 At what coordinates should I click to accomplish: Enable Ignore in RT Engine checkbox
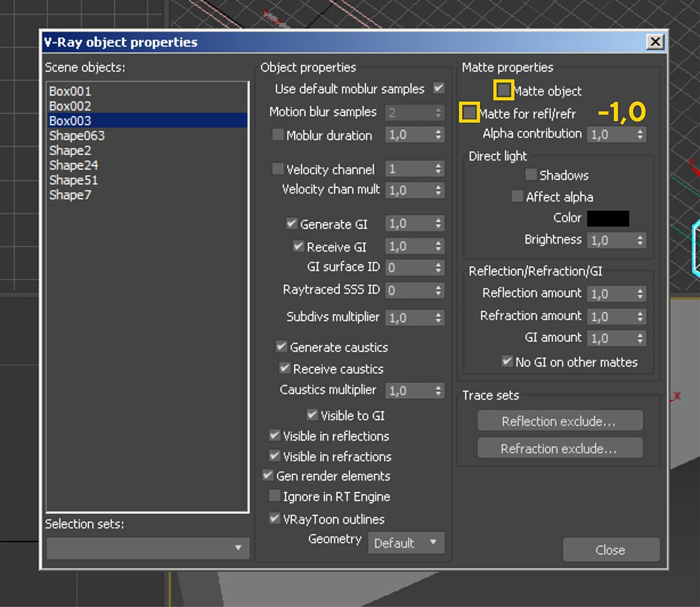pyautogui.click(x=275, y=496)
